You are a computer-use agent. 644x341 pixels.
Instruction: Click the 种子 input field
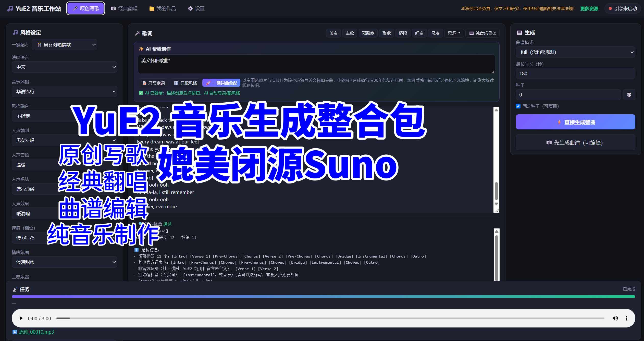pyautogui.click(x=568, y=95)
